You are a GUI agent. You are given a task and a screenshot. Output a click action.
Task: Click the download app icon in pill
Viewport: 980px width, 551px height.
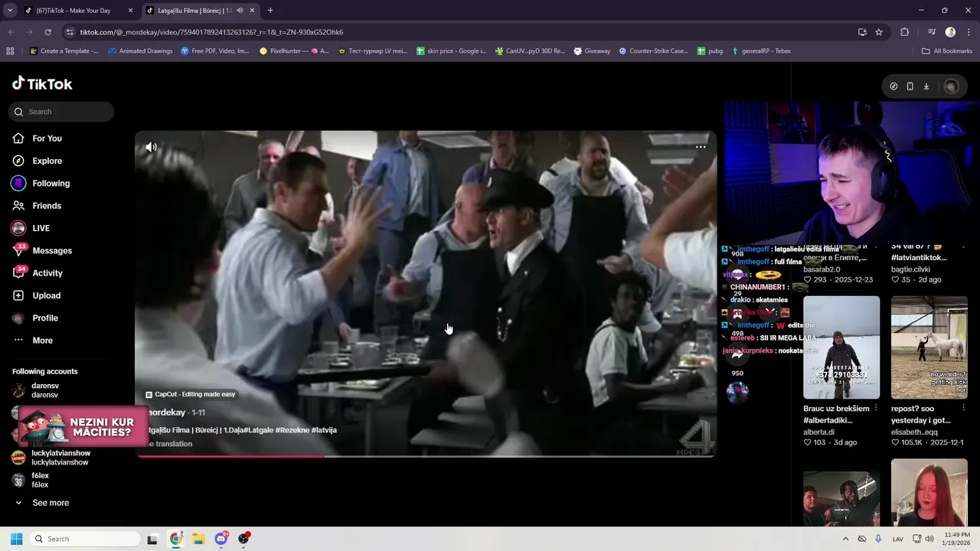pyautogui.click(x=926, y=86)
